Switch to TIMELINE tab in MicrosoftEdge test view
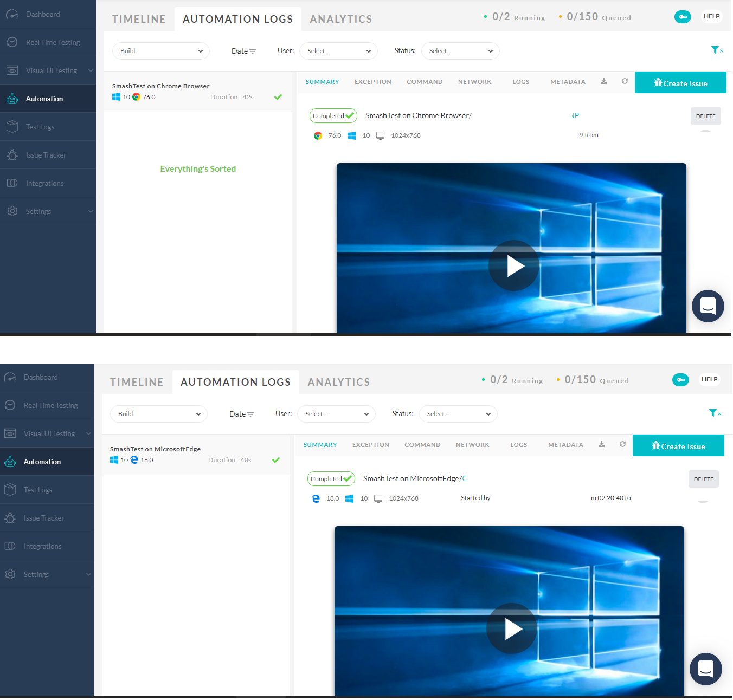 [137, 382]
